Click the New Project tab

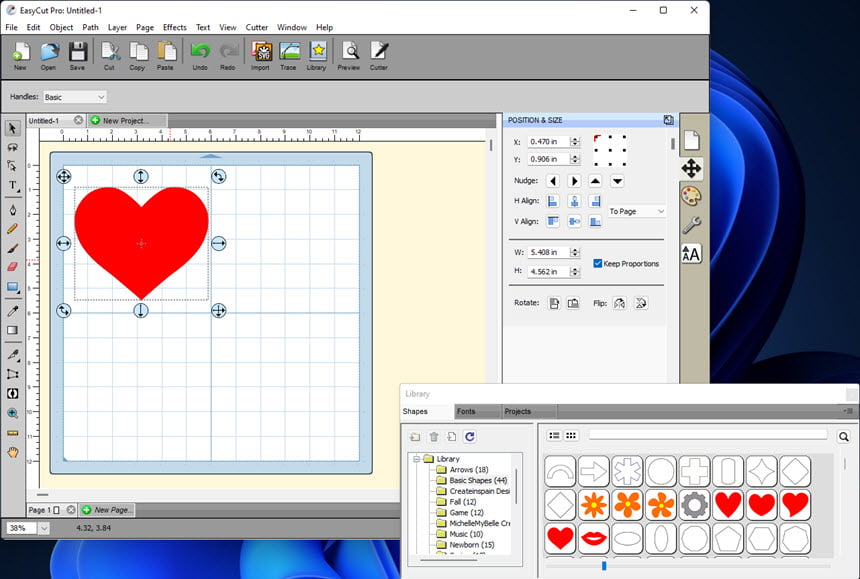tap(126, 121)
